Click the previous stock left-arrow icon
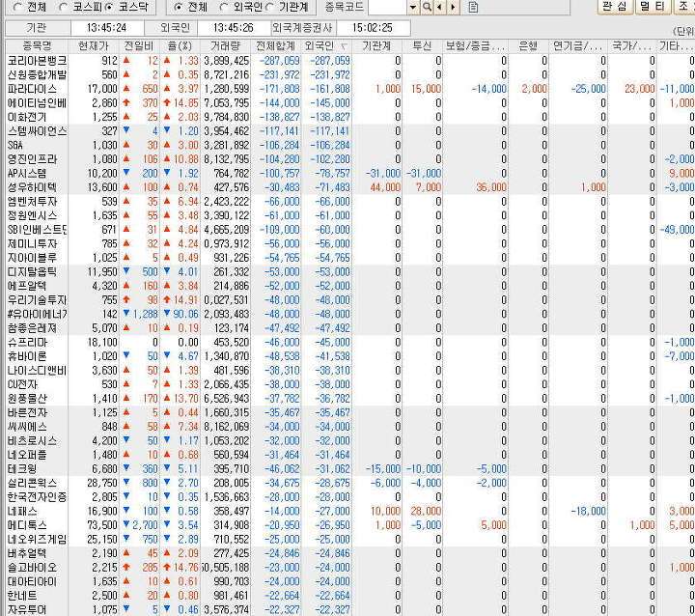This screenshot has width=695, height=616. point(439,7)
